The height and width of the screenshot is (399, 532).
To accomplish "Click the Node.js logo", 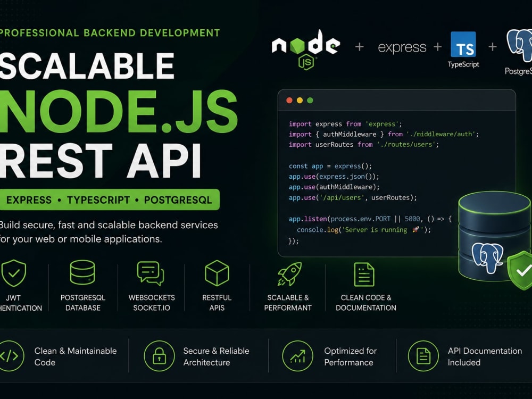I will [x=306, y=49].
